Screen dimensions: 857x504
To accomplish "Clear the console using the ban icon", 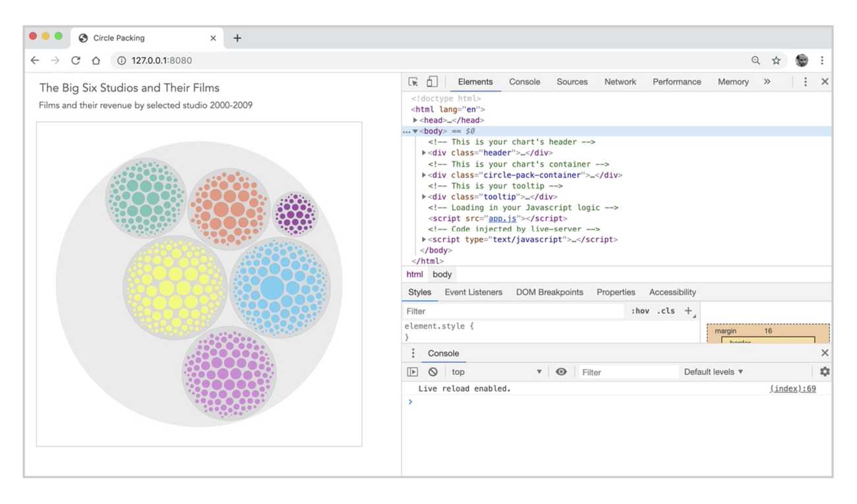I will pyautogui.click(x=432, y=372).
